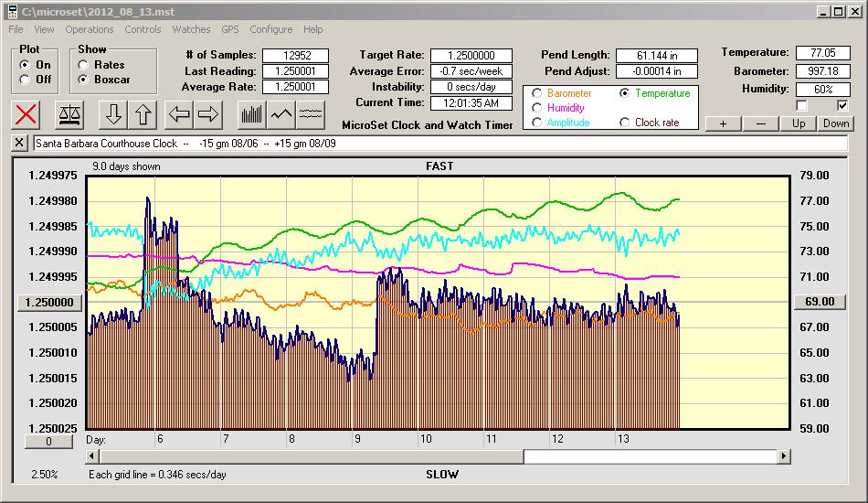The height and width of the screenshot is (503, 868).
Task: Click the balance scale icon
Action: [x=69, y=114]
